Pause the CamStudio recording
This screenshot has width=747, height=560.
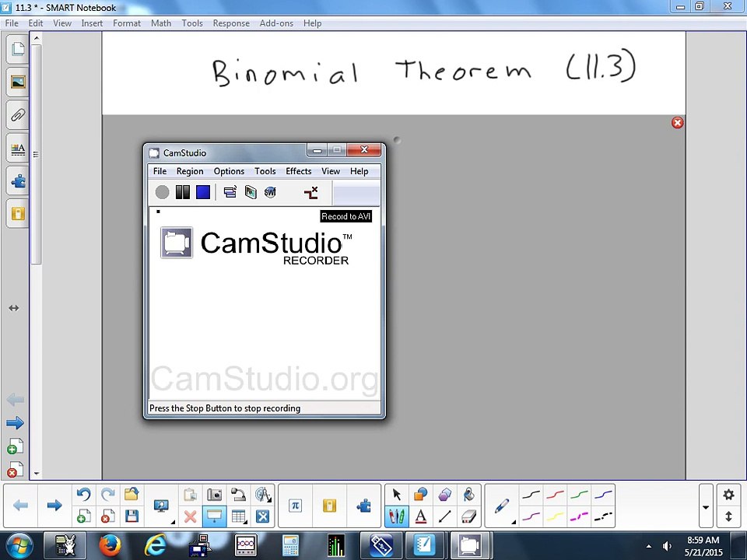tap(182, 192)
